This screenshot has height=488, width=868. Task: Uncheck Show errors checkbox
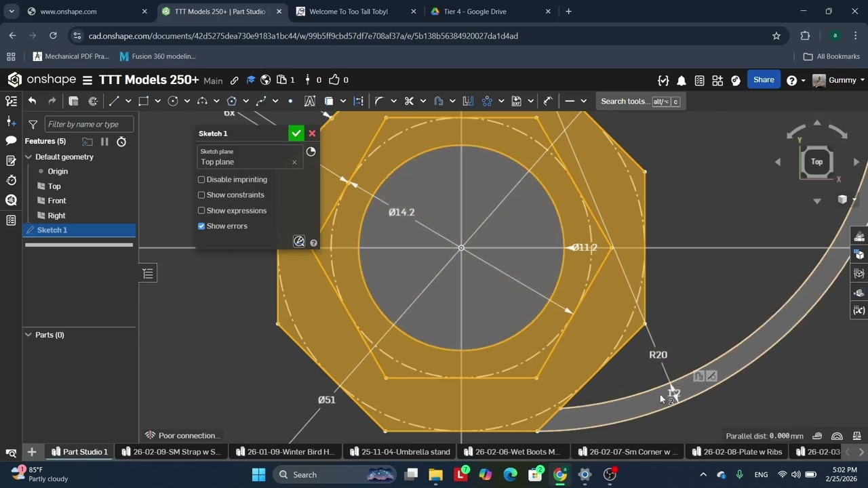[x=201, y=226]
